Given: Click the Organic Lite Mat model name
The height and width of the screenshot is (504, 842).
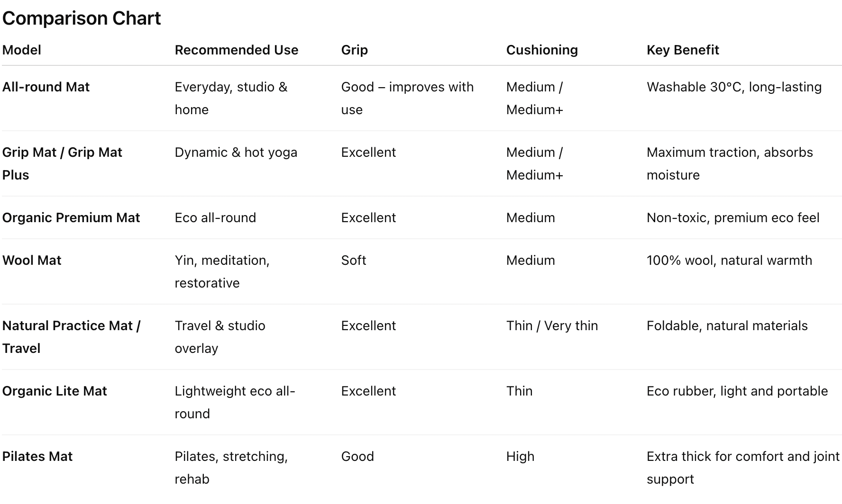Looking at the screenshot, I should (x=55, y=391).
